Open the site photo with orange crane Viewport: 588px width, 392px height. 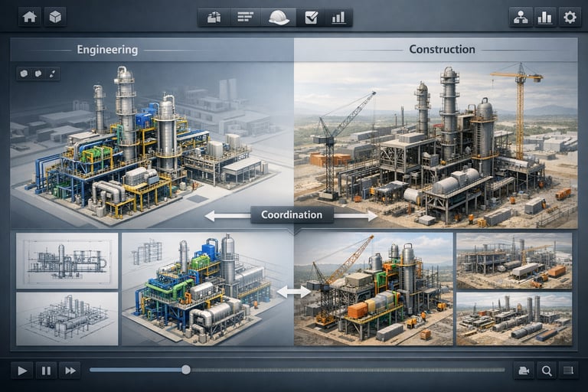374,289
